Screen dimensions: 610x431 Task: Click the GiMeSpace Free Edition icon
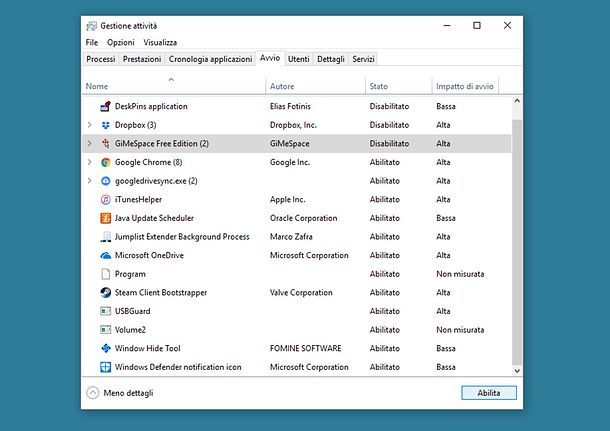pyautogui.click(x=105, y=144)
